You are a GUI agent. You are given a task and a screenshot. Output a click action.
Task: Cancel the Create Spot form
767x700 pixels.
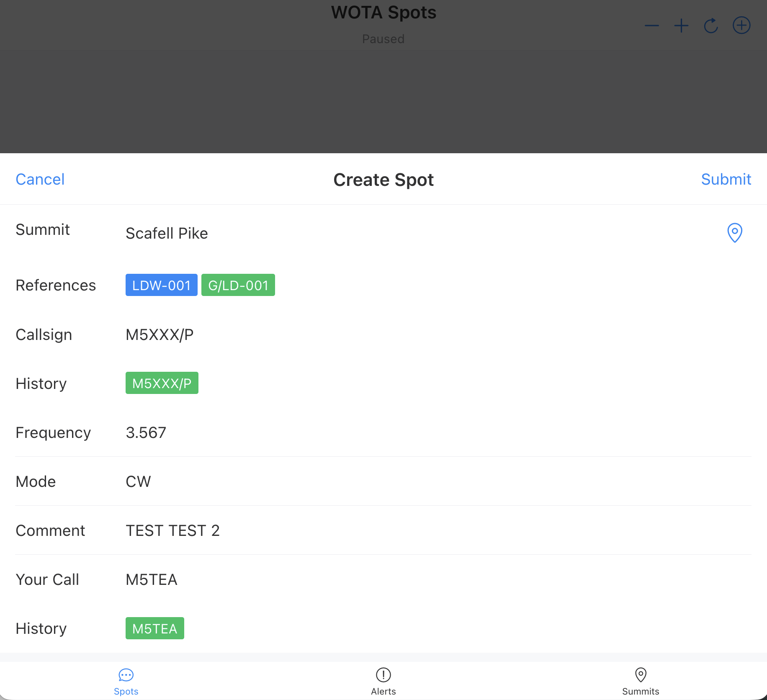pyautogui.click(x=40, y=179)
